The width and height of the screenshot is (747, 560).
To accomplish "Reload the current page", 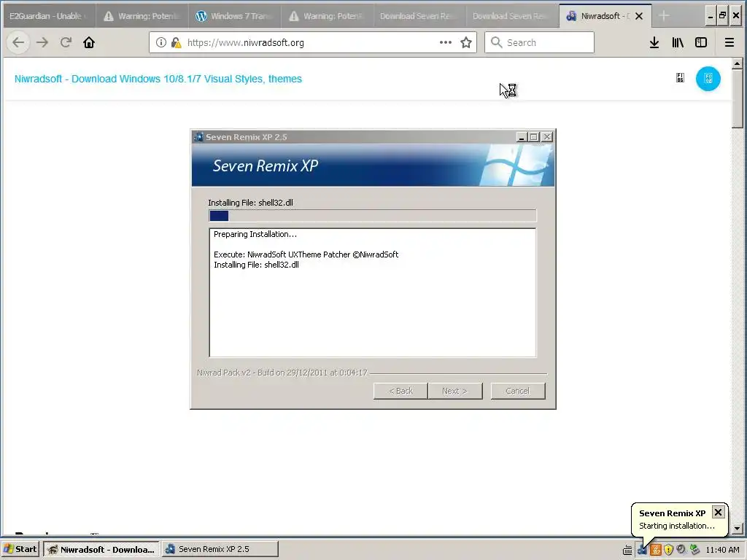I will click(x=66, y=42).
